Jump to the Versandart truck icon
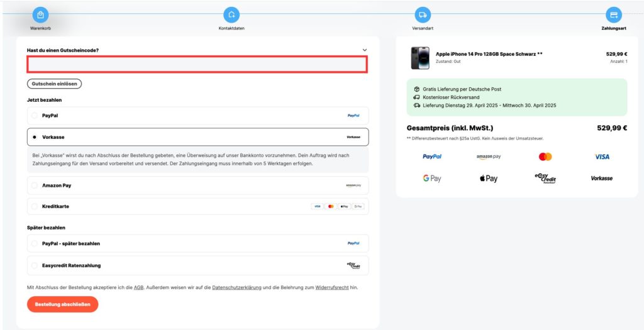644x330 pixels. tap(423, 15)
